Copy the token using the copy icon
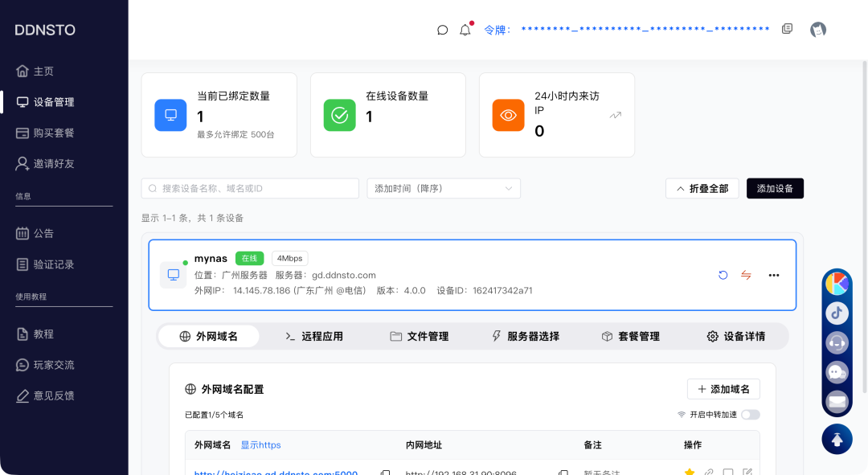 click(787, 29)
